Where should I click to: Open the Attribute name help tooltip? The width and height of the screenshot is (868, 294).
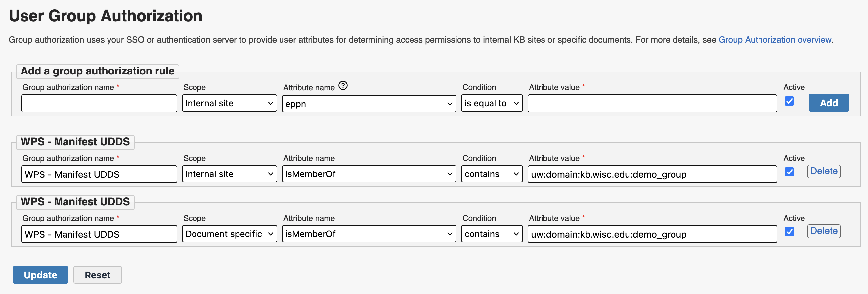[343, 86]
